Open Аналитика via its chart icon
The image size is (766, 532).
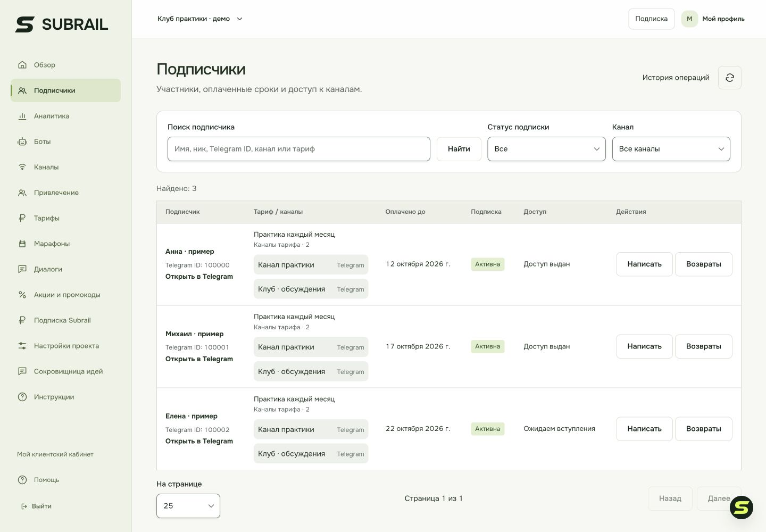[x=22, y=116]
